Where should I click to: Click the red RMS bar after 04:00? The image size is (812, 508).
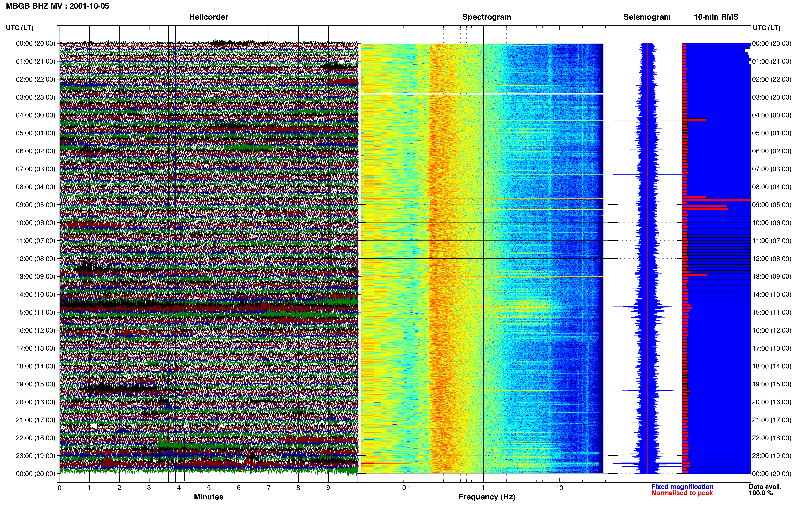tap(694, 119)
